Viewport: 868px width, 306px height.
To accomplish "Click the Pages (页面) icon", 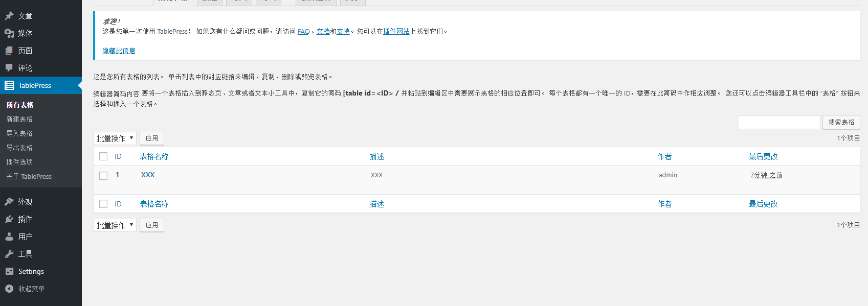I will [x=9, y=51].
